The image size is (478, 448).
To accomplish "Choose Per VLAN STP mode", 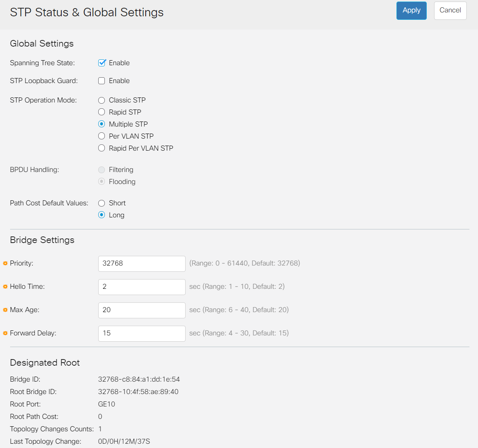I will click(x=102, y=136).
